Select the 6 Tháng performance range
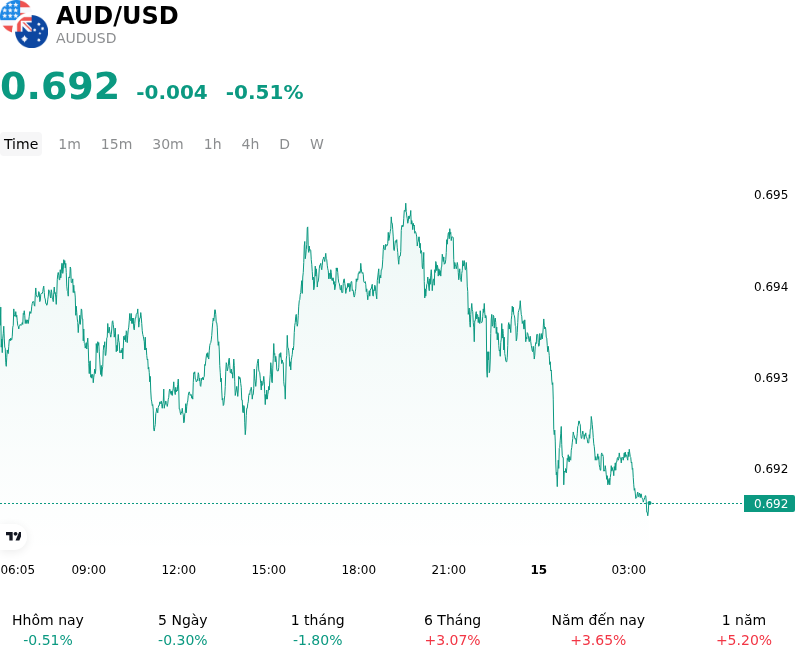This screenshot has width=800, height=660. click(x=453, y=630)
